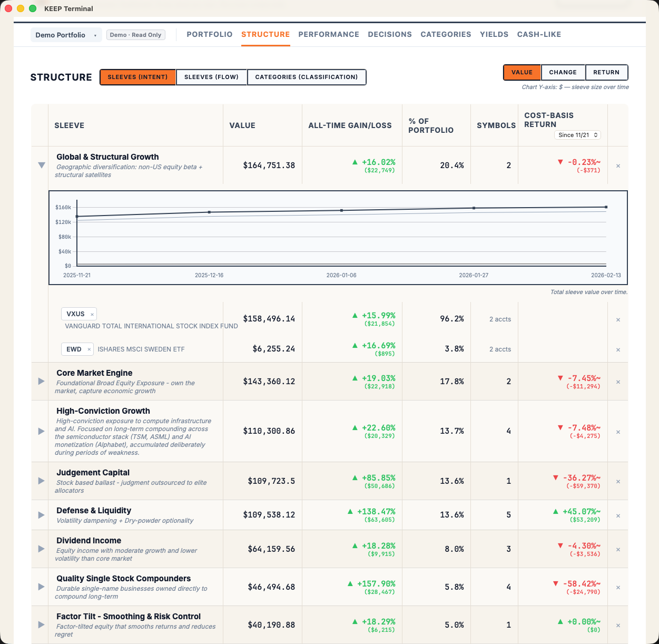Switch chart mode to Return
This screenshot has width=659, height=644.
(606, 72)
